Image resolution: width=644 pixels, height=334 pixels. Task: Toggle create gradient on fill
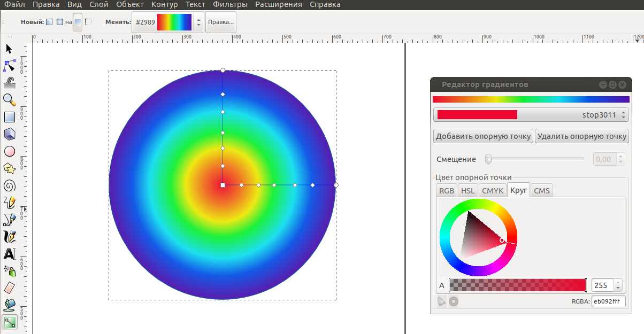[x=78, y=22]
